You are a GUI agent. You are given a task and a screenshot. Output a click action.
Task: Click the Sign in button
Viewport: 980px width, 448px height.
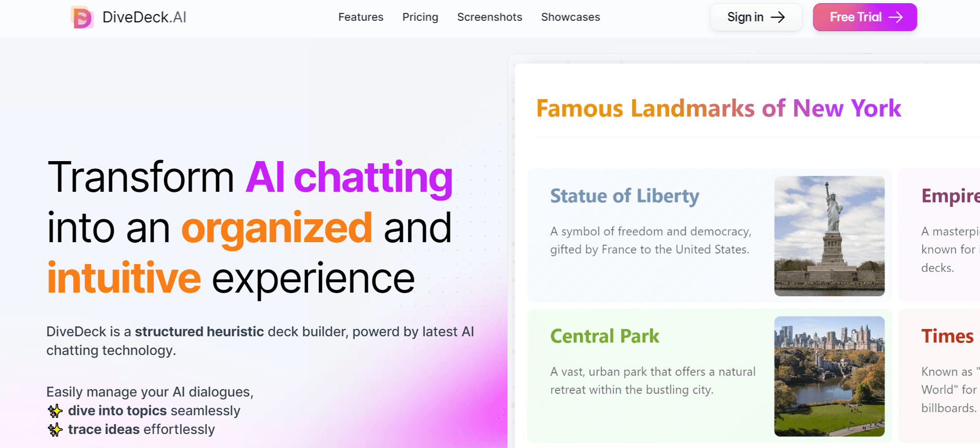(x=756, y=17)
